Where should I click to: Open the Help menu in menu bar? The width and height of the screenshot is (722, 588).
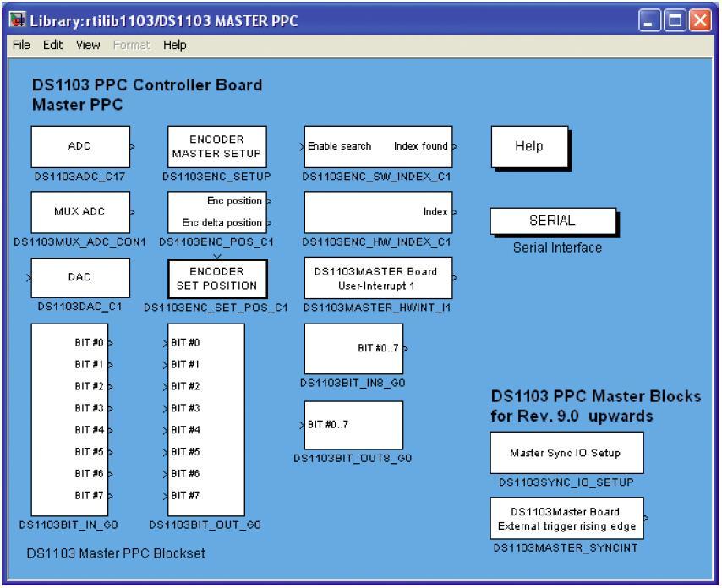tap(174, 45)
